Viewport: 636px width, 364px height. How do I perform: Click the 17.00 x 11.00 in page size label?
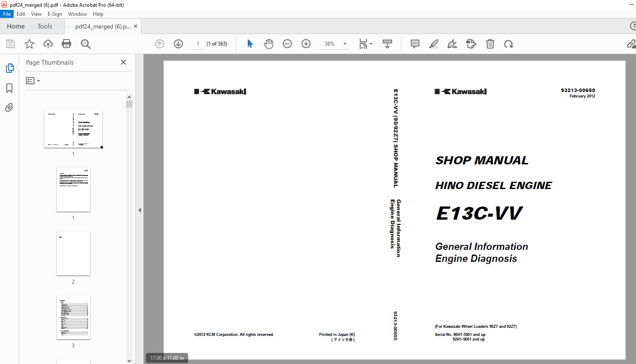tap(167, 358)
